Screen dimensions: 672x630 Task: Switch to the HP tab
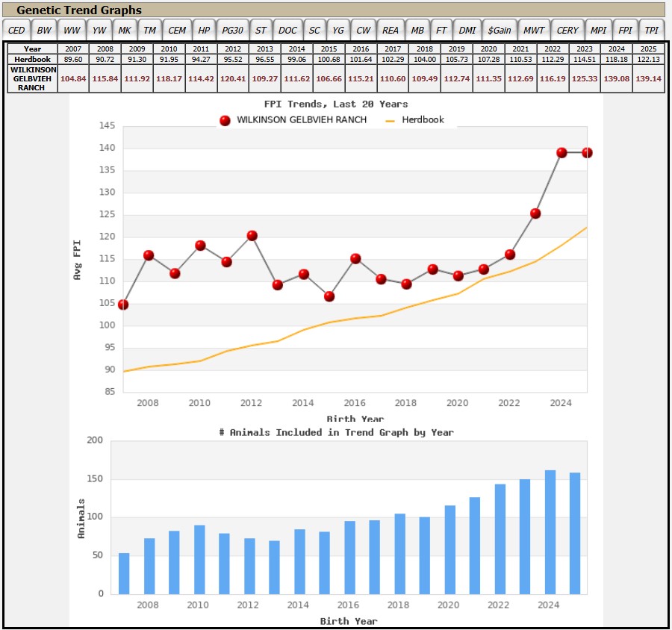pyautogui.click(x=204, y=30)
